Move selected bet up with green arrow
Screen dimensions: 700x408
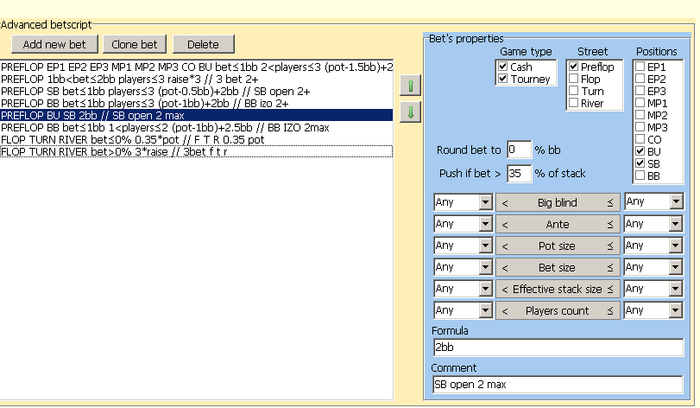click(x=410, y=85)
